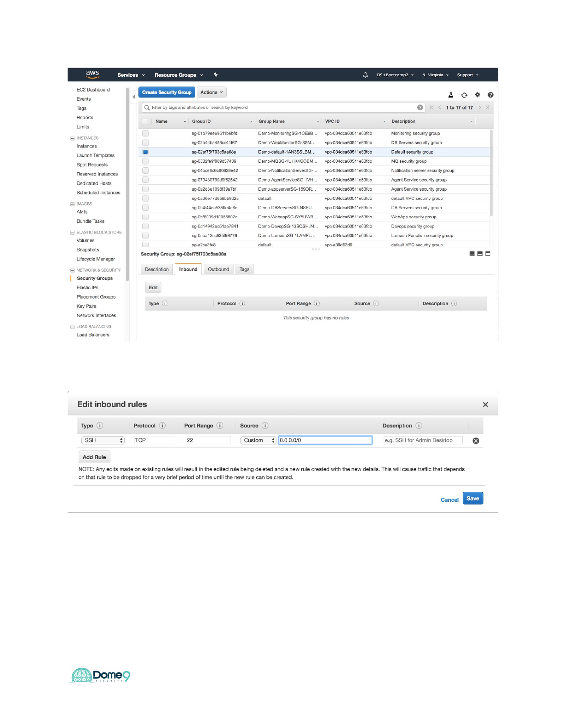This screenshot has width=563, height=728.
Task: Switch to the Description tab
Action: (157, 269)
